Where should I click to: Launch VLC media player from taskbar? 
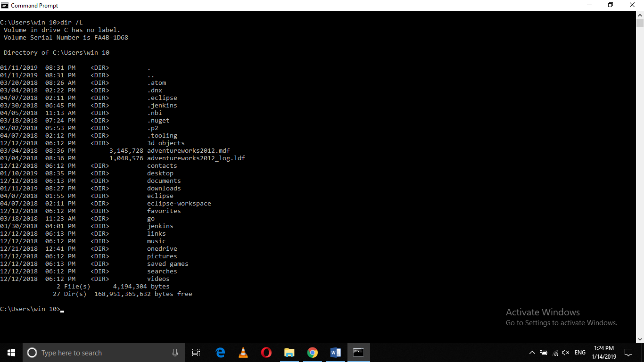click(x=243, y=353)
